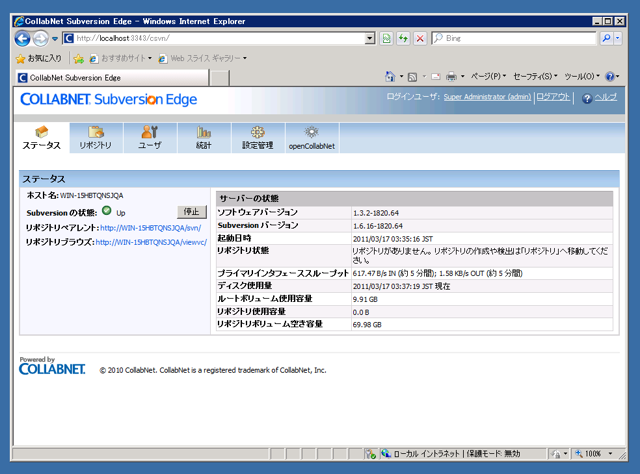This screenshot has height=474, width=640.
Task: Click the help question mark icon beside ヘルプ
Action: tap(587, 98)
